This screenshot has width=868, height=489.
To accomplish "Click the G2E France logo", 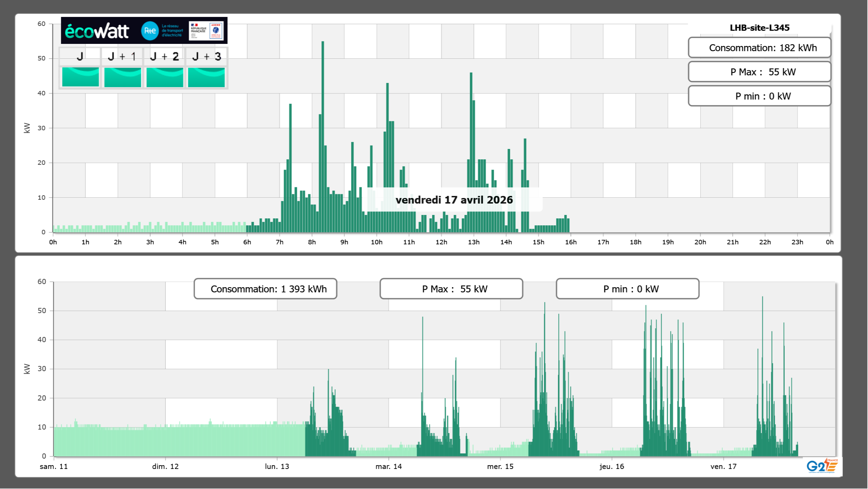I will (x=822, y=466).
